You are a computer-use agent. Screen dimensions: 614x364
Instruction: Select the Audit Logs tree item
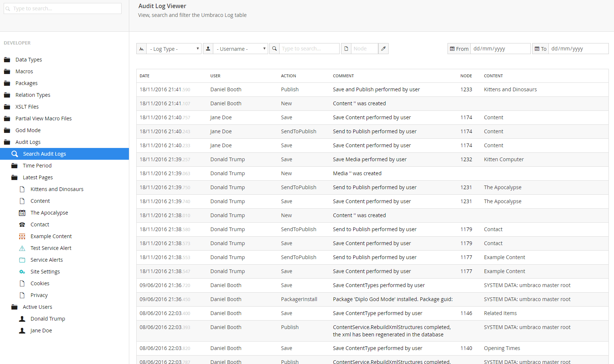pos(28,142)
